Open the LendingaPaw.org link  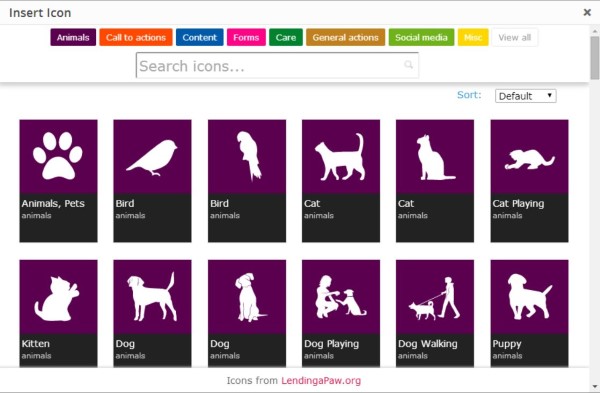(321, 381)
